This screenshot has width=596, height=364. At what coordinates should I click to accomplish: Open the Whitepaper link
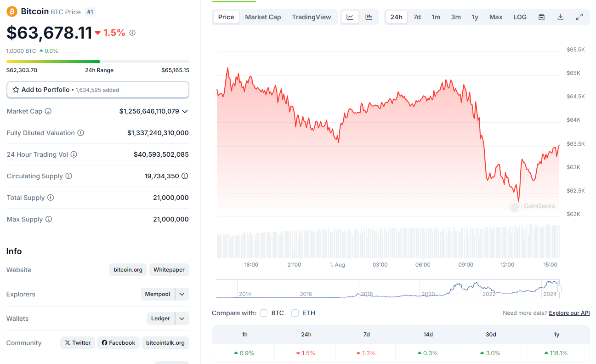click(169, 270)
